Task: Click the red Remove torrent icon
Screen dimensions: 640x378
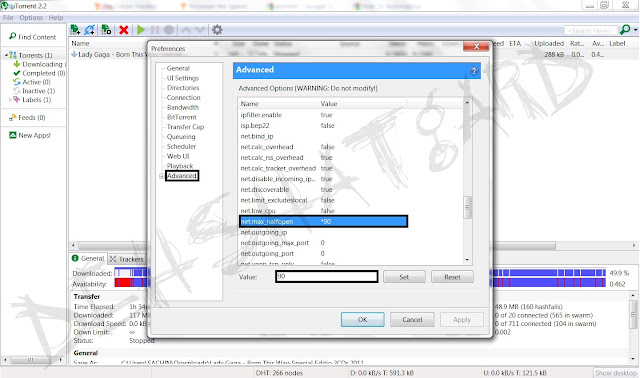Action: click(124, 30)
